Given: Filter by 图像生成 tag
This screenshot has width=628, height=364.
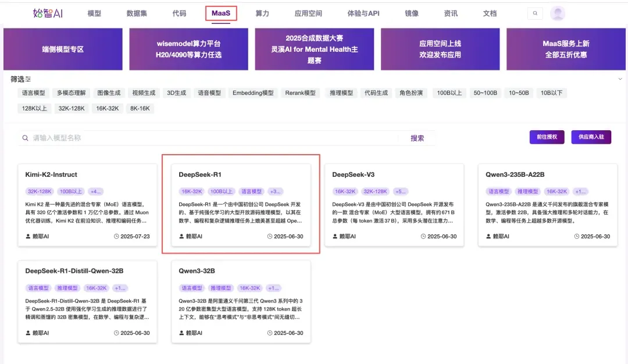Looking at the screenshot, I should (109, 93).
